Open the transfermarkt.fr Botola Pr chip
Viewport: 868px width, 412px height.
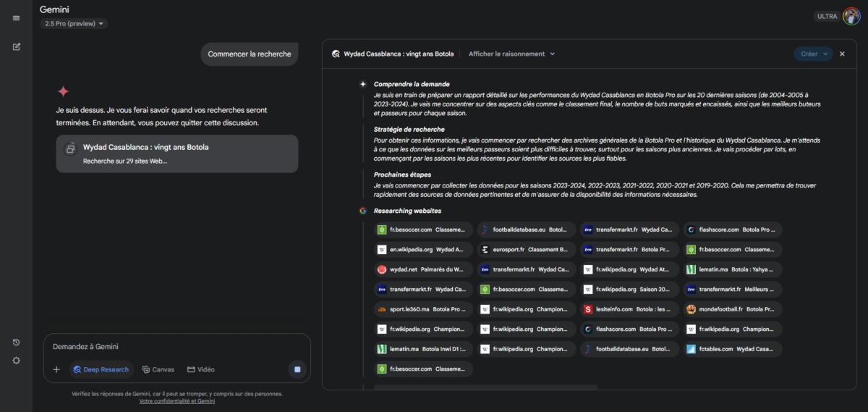point(629,249)
